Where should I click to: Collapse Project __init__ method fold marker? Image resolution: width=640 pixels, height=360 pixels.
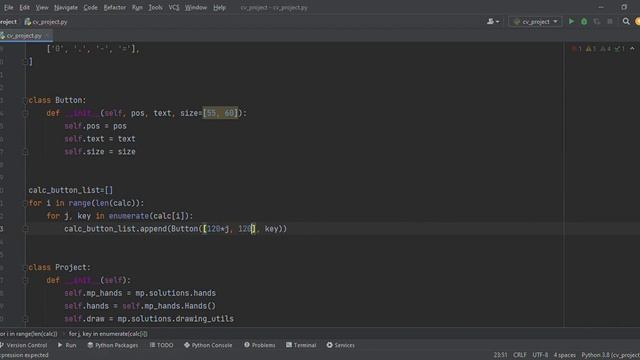click(25, 280)
